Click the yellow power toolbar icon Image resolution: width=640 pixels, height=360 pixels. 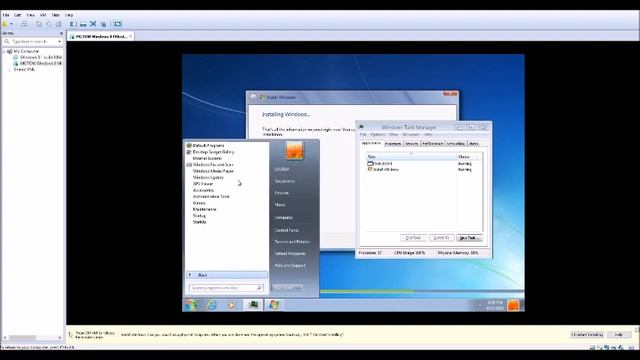click(5, 24)
